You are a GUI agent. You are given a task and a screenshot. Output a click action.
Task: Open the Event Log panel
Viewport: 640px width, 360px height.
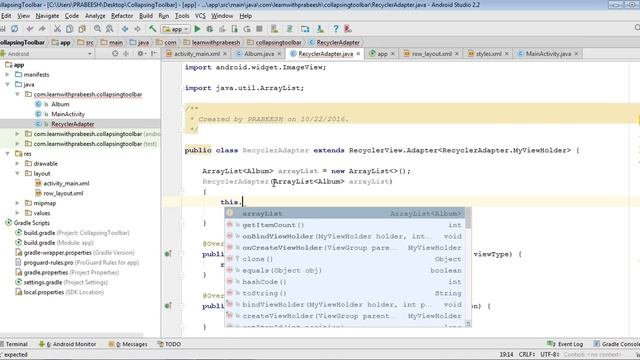coord(565,344)
